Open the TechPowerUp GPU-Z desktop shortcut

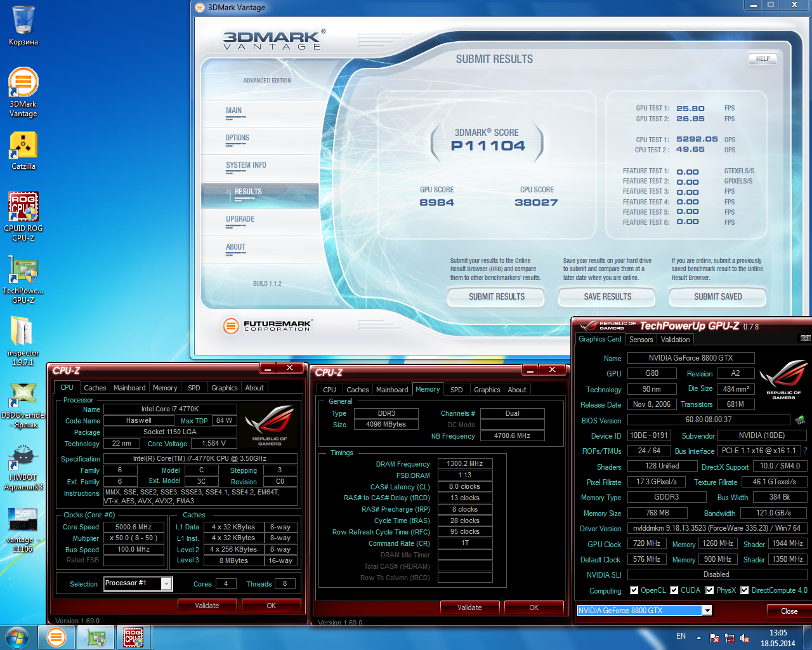[x=23, y=279]
